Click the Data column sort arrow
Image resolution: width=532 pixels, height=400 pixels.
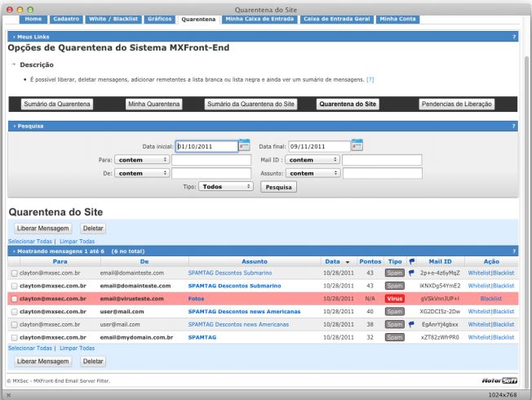(347, 261)
